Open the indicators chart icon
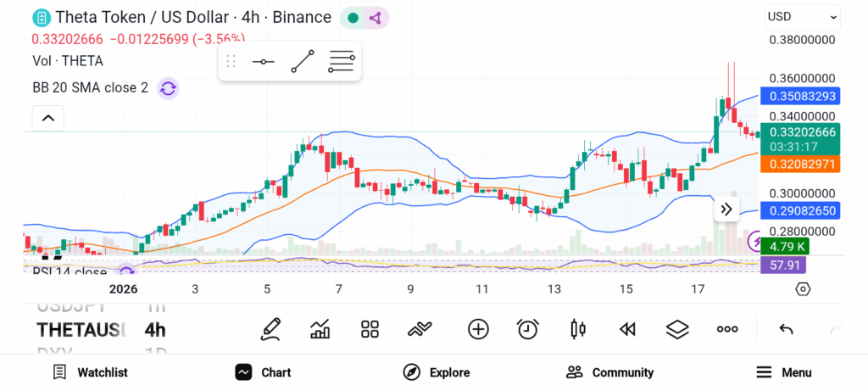The image size is (868, 391). pos(320,329)
